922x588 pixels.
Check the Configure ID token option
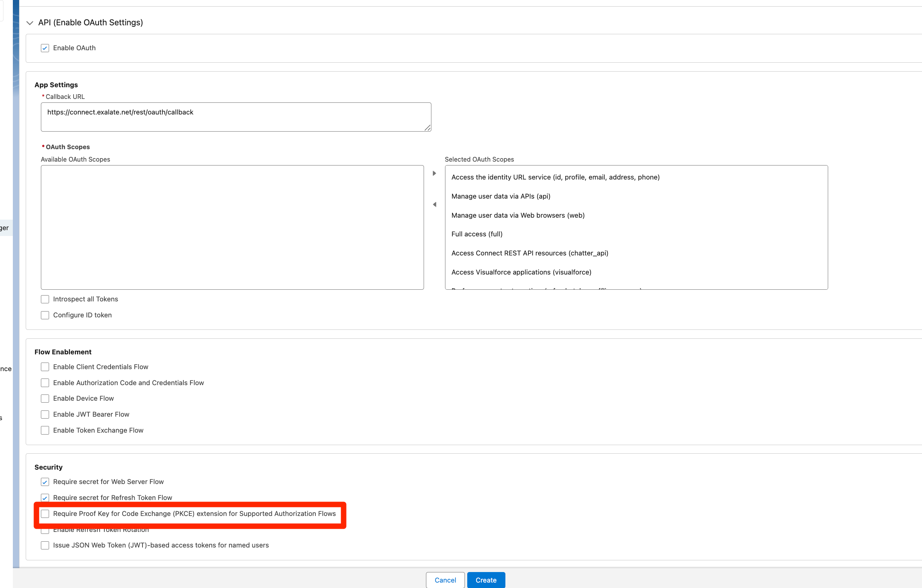45,315
